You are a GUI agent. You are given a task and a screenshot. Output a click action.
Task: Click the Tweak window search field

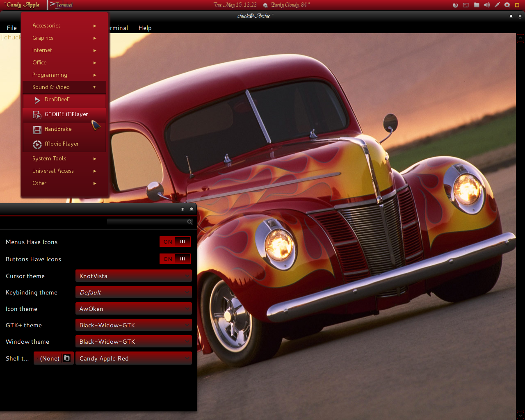point(150,222)
